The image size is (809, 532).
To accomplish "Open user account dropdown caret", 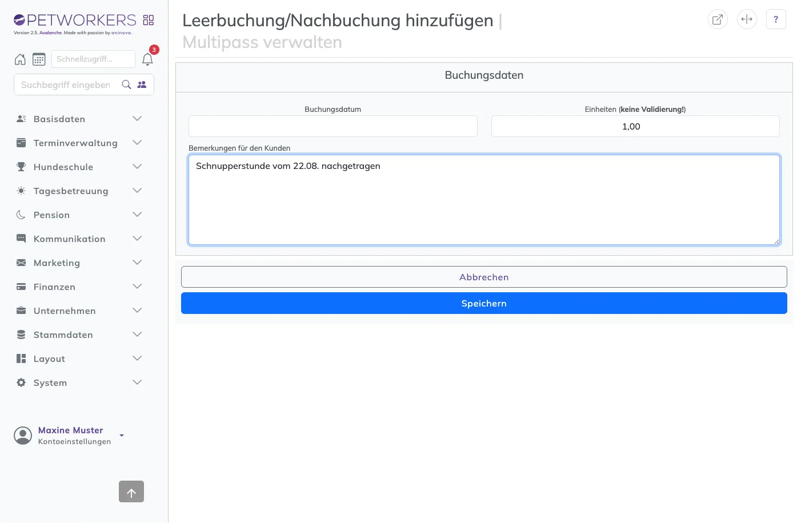I will tap(122, 436).
